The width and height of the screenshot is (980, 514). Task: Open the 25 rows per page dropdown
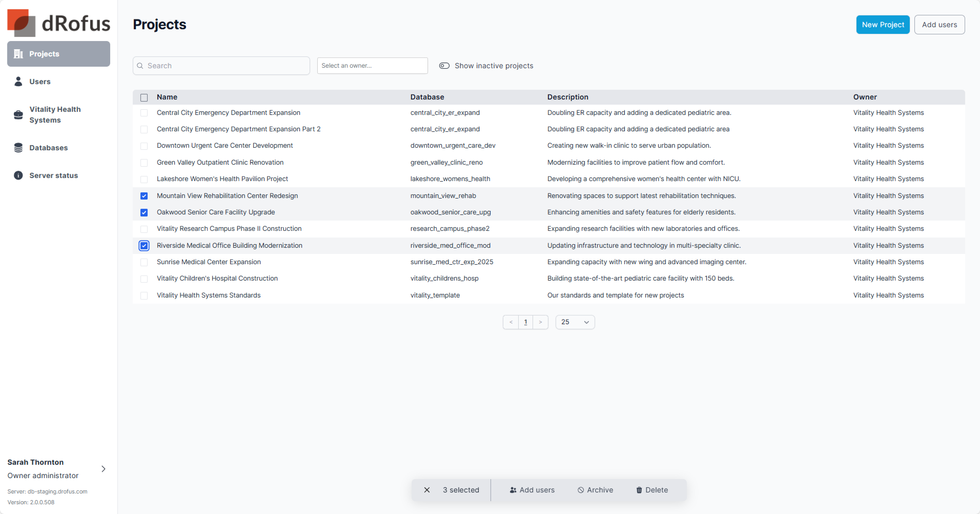tap(575, 322)
